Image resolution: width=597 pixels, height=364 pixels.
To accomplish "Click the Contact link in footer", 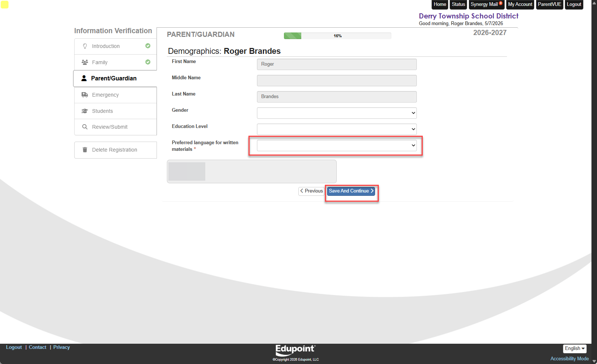I will [x=38, y=347].
